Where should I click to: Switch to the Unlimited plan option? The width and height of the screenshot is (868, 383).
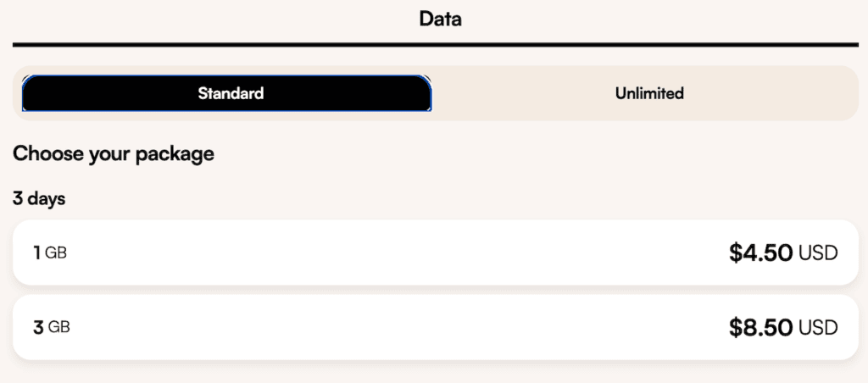click(x=648, y=93)
